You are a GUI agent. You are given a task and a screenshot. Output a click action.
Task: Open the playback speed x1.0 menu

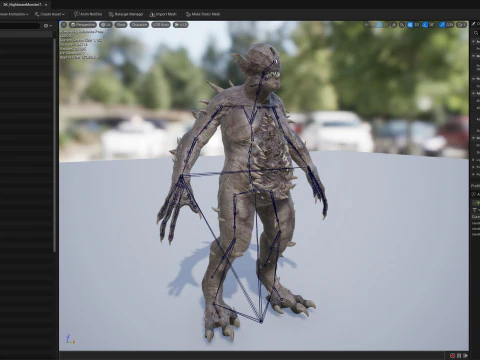(181, 25)
